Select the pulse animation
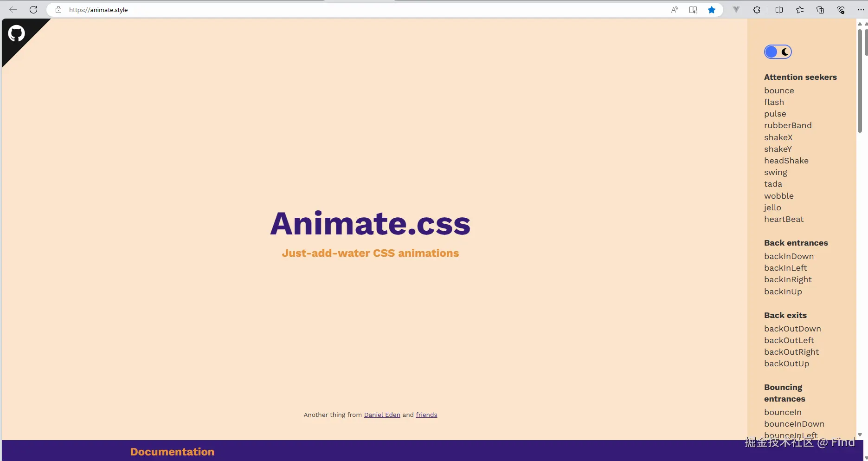The image size is (868, 461). 775,114
